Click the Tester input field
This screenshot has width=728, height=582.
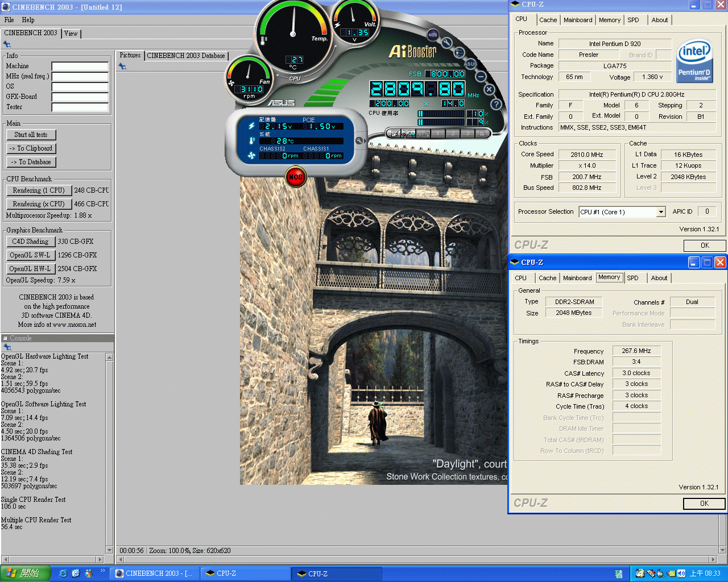tap(80, 107)
